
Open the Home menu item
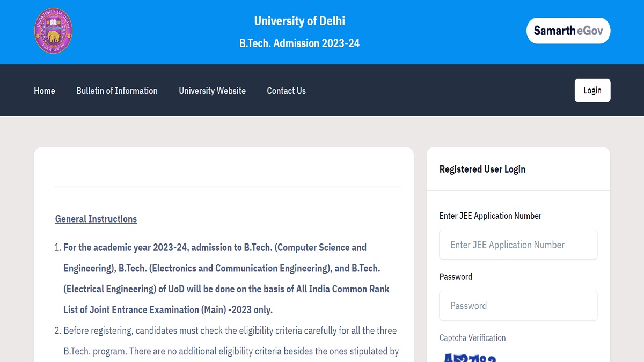45,91
